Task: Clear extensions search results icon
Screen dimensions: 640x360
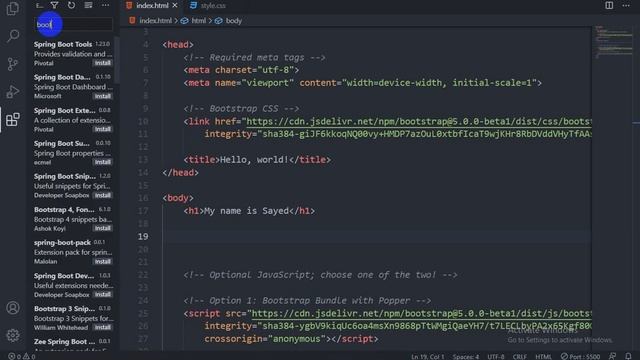Action: (88, 5)
